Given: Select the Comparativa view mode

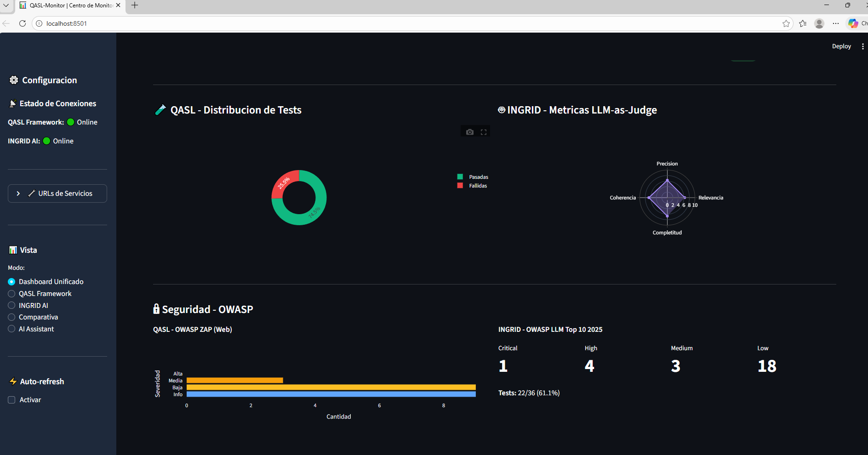Looking at the screenshot, I should point(11,317).
